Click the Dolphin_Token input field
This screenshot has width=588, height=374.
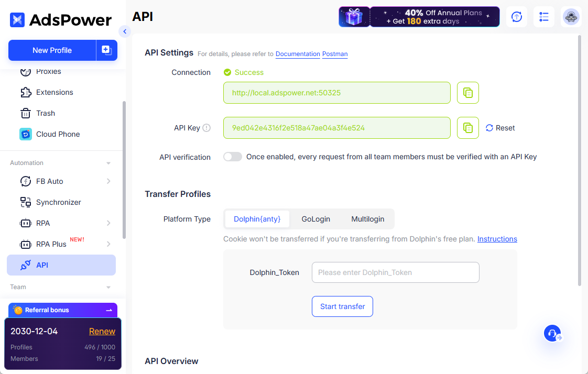click(x=395, y=272)
